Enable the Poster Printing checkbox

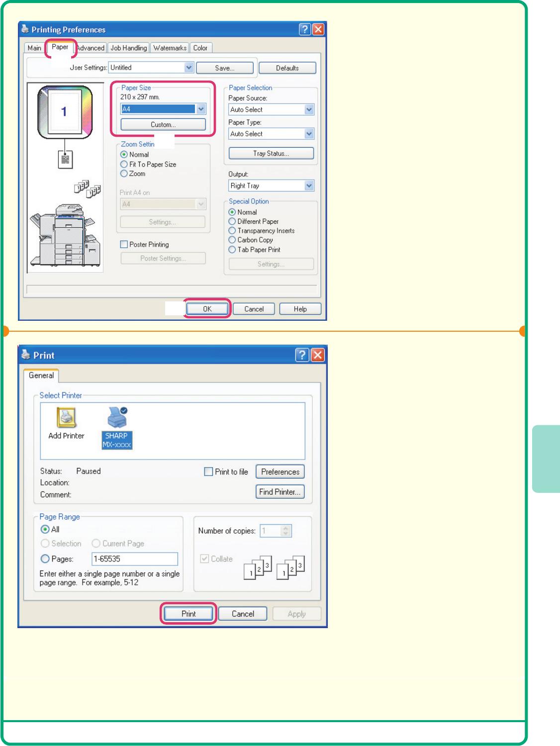tap(124, 244)
